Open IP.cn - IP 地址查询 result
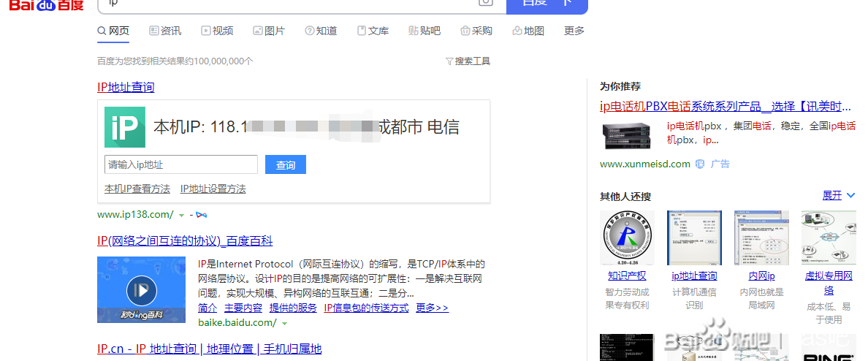Image resolution: width=868 pixels, height=361 pixels. tap(209, 349)
